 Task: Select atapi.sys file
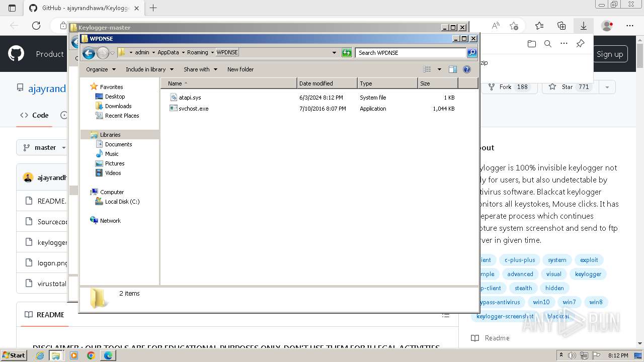190,98
